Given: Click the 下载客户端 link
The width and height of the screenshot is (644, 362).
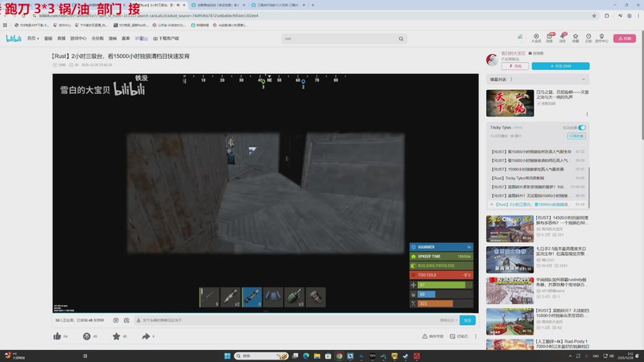Looking at the screenshot, I should coord(166,39).
